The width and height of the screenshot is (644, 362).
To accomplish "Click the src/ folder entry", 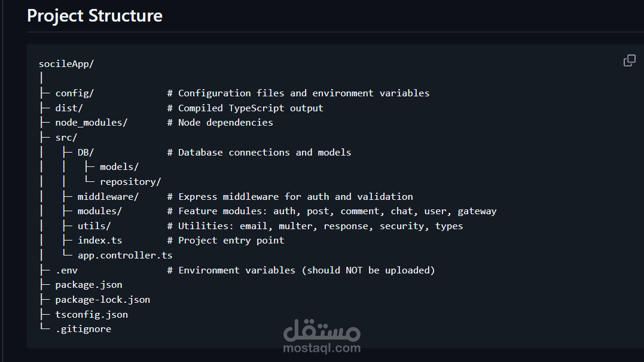I will pos(66,138).
